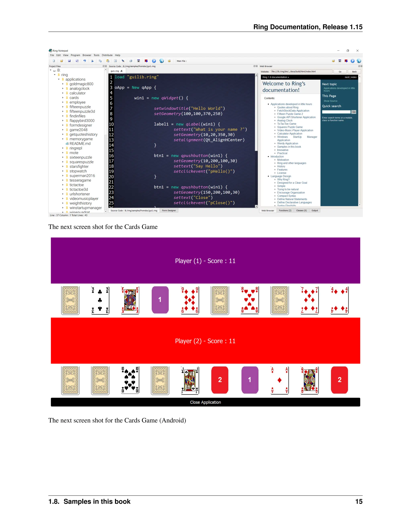The image size is (411, 532).
Task: Click the blue Run play icon
Action: [154, 61]
